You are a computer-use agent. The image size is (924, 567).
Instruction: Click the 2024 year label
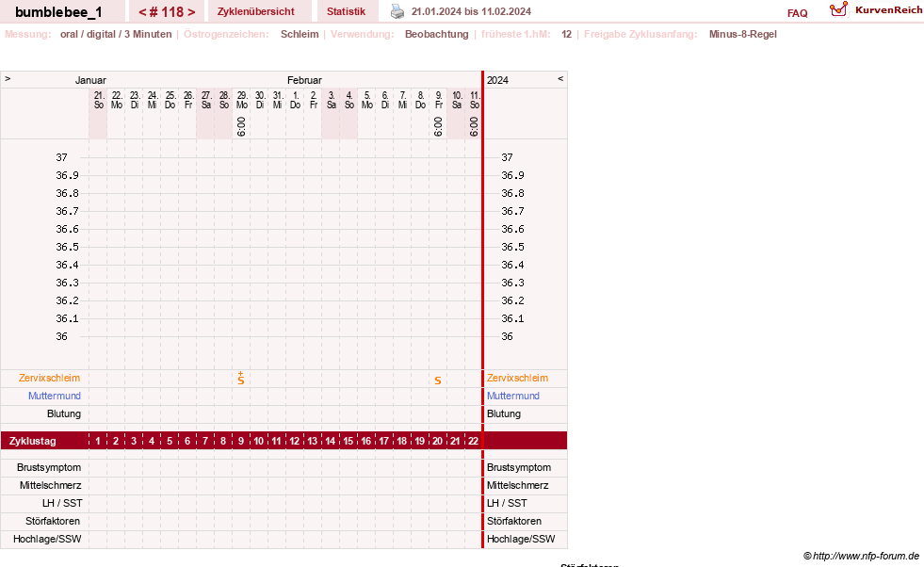(x=497, y=80)
